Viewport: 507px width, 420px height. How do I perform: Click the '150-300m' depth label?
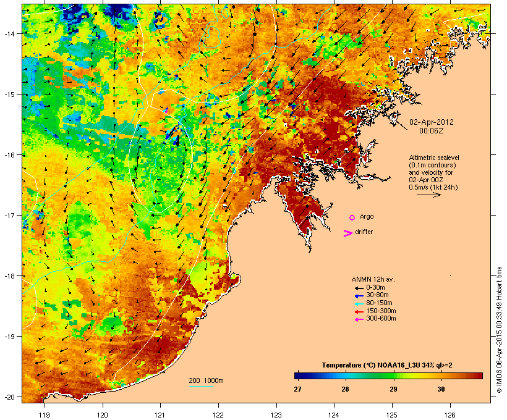[381, 311]
